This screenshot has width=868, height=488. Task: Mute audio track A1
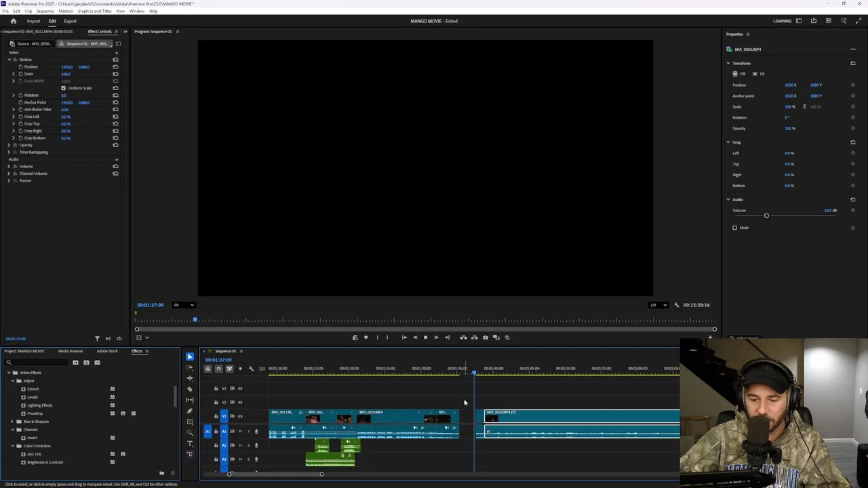click(240, 431)
